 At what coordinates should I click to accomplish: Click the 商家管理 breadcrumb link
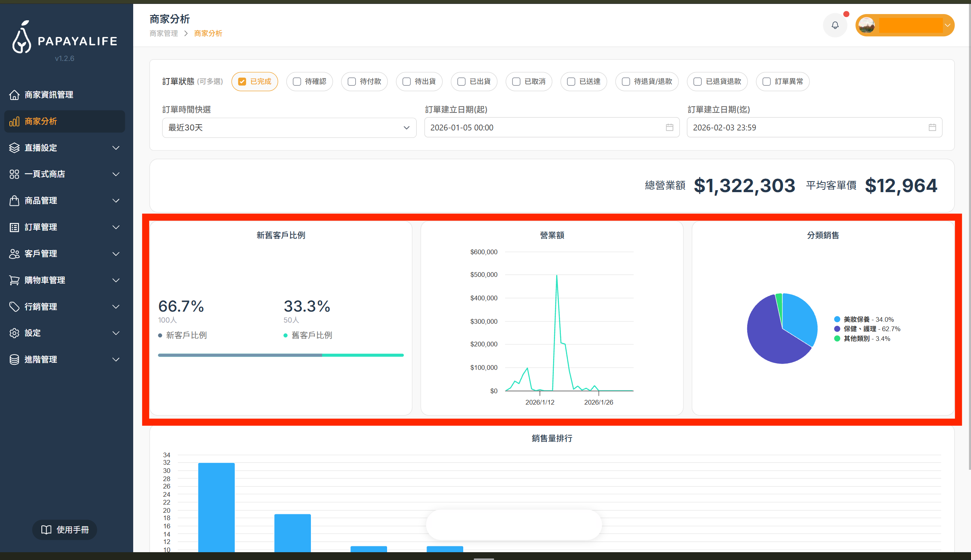coord(164,34)
